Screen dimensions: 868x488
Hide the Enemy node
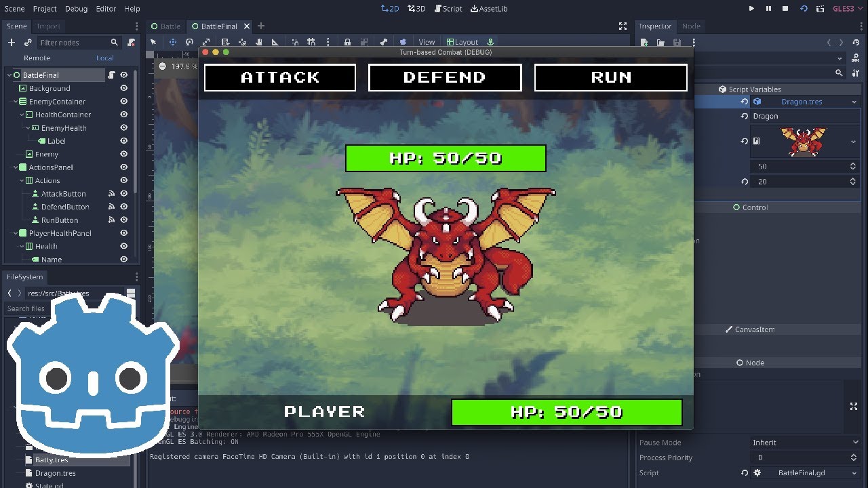[124, 155]
